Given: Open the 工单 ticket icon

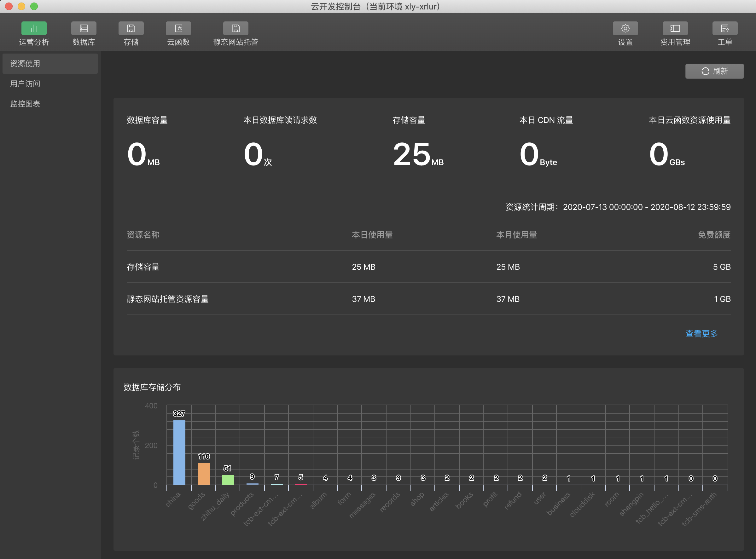Looking at the screenshot, I should (x=725, y=28).
